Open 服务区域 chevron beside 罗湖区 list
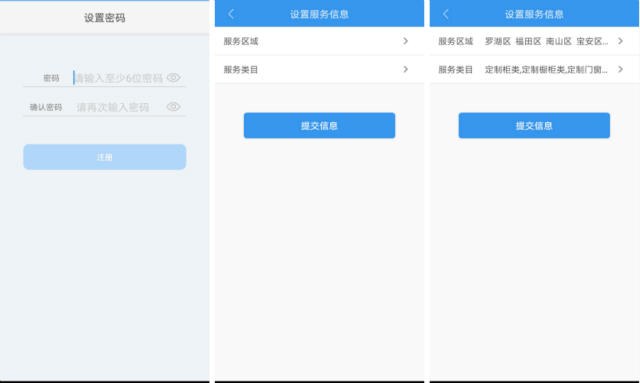 point(620,41)
